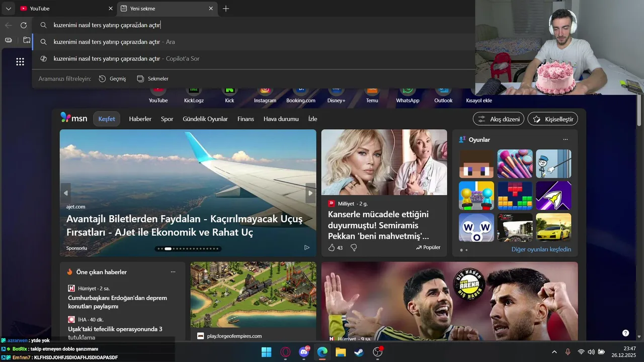This screenshot has width=644, height=362.
Task: Open the İzle tab
Action: point(312,119)
